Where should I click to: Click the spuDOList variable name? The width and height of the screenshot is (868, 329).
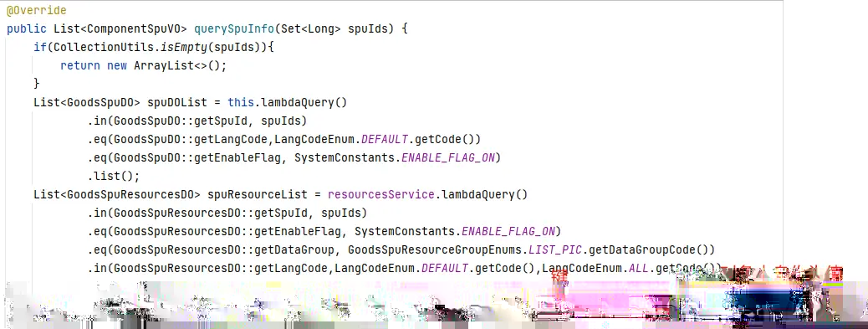[177, 102]
